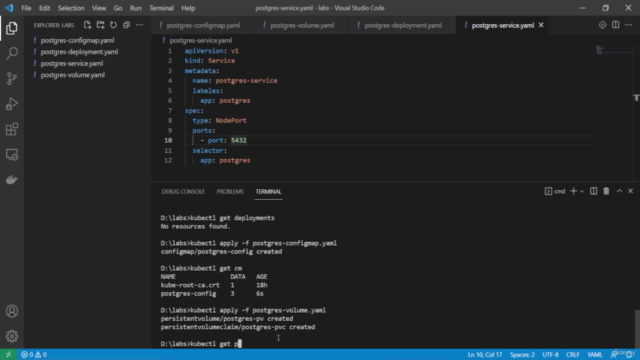640x360 pixels.
Task: Open postgres-service.yaml in Explorer list
Action: pyautogui.click(x=72, y=63)
